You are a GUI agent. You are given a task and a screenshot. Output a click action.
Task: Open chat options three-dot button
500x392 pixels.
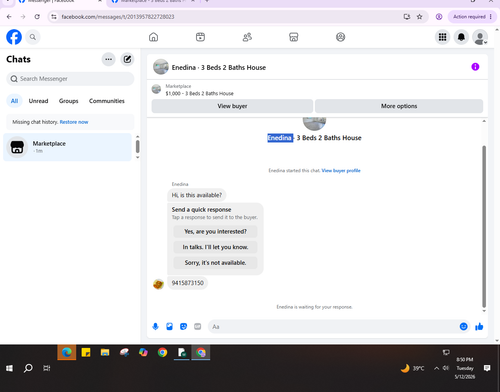click(109, 59)
